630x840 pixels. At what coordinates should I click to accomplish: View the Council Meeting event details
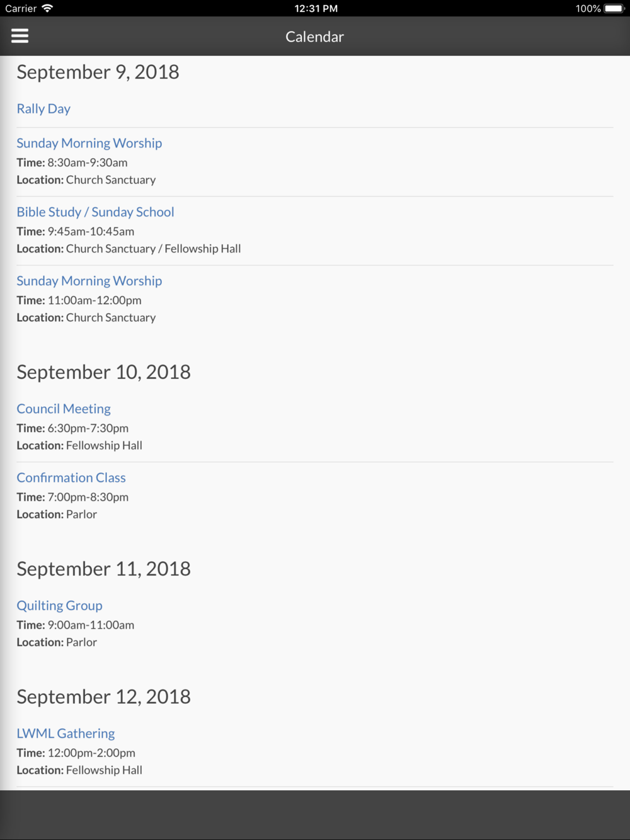click(x=64, y=409)
